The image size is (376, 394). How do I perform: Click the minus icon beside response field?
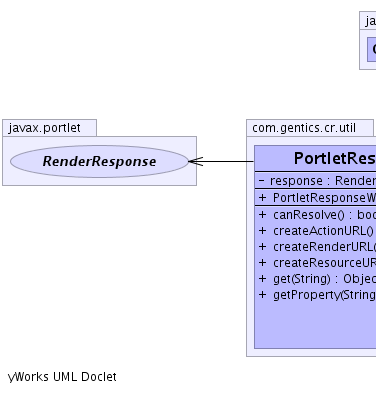(x=261, y=181)
